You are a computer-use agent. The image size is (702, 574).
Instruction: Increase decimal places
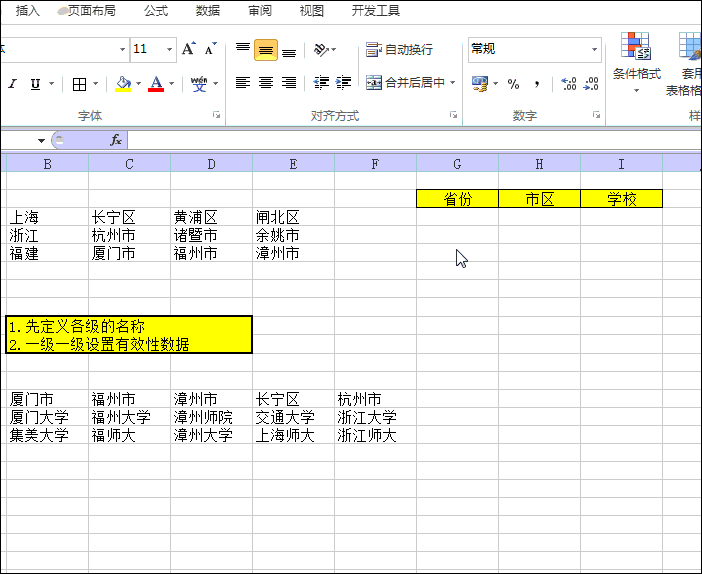tap(569, 84)
